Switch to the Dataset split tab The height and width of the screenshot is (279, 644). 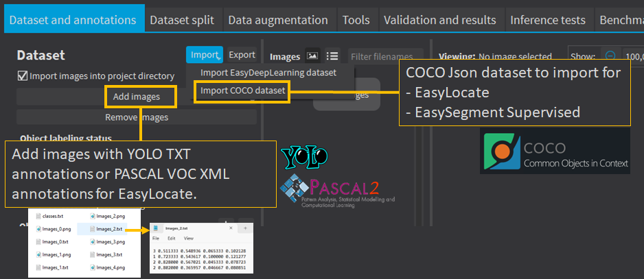click(x=182, y=20)
